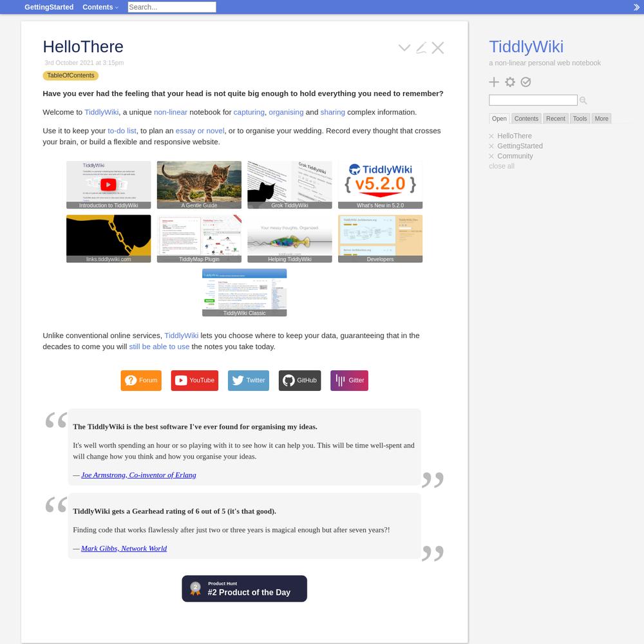644x644 pixels.
Task: Create a new tiddler with plus icon
Action: tap(494, 82)
